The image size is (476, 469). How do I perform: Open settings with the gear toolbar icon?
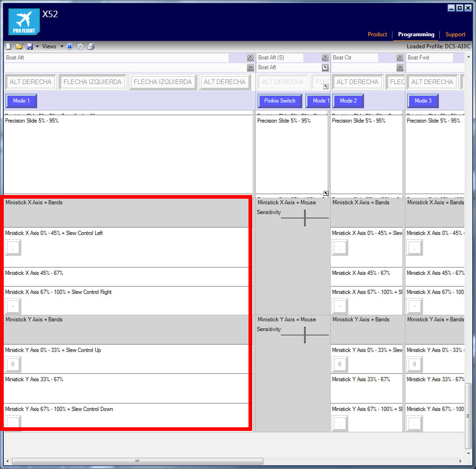pyautogui.click(x=80, y=46)
